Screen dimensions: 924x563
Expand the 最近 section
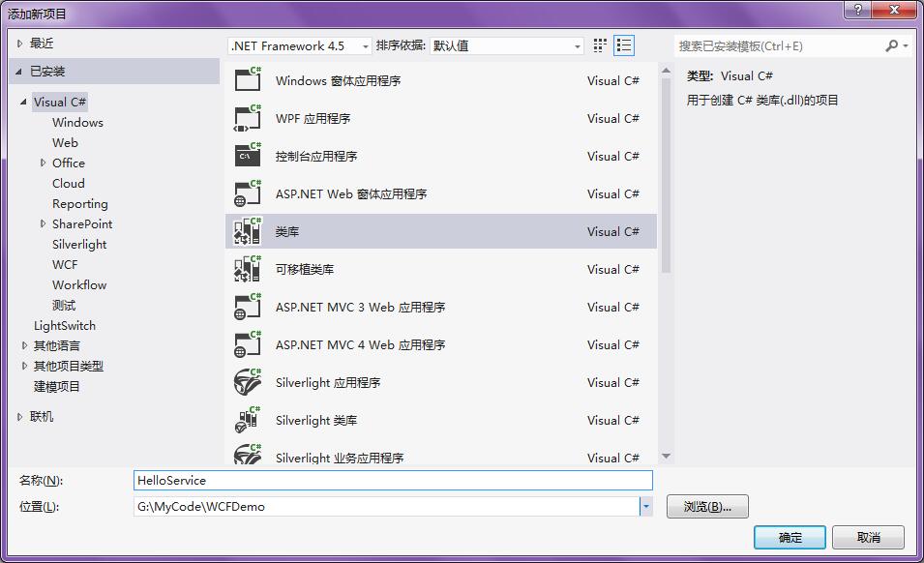tap(19, 43)
